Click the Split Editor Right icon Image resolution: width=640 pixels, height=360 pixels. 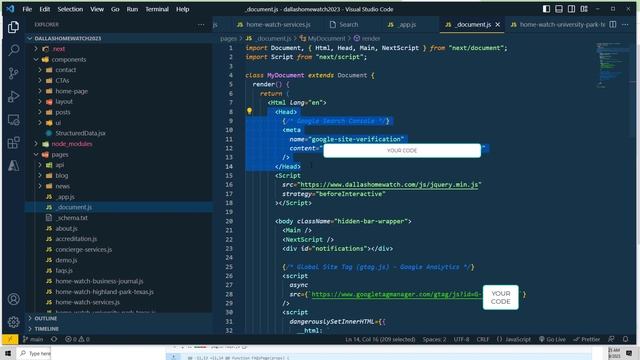[613, 24]
